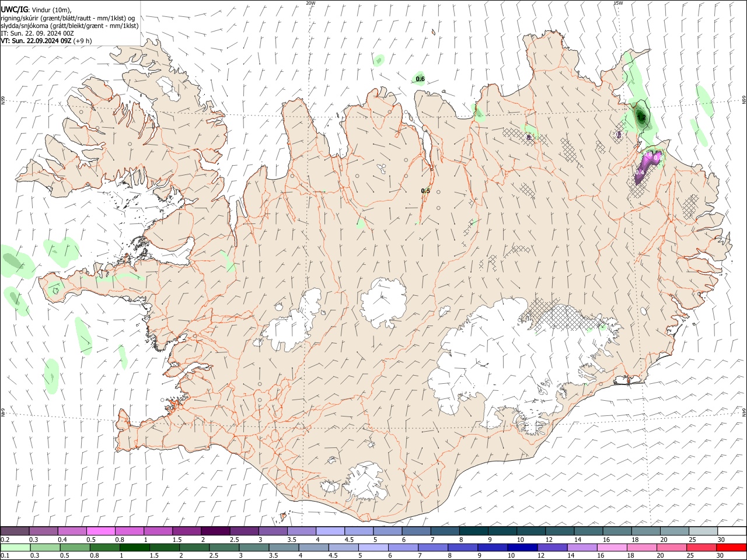This screenshot has height=560, width=747.
Task: Click the purple snowfall patch in east Iceland
Action: tap(647, 167)
